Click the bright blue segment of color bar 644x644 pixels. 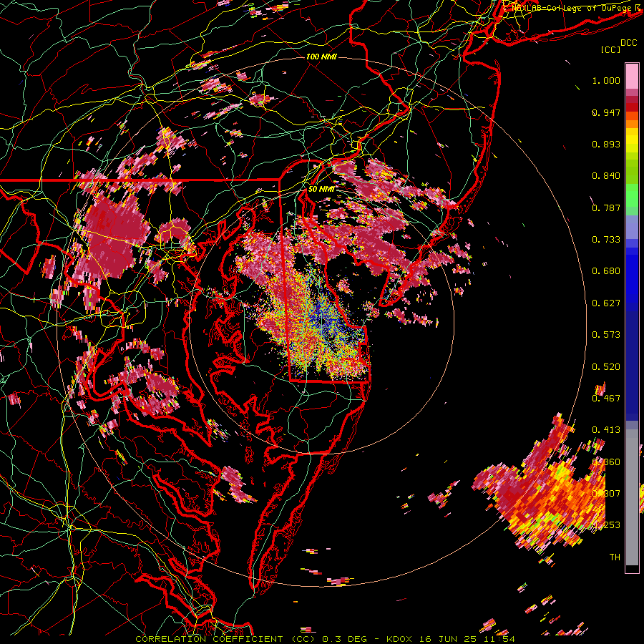point(632,275)
